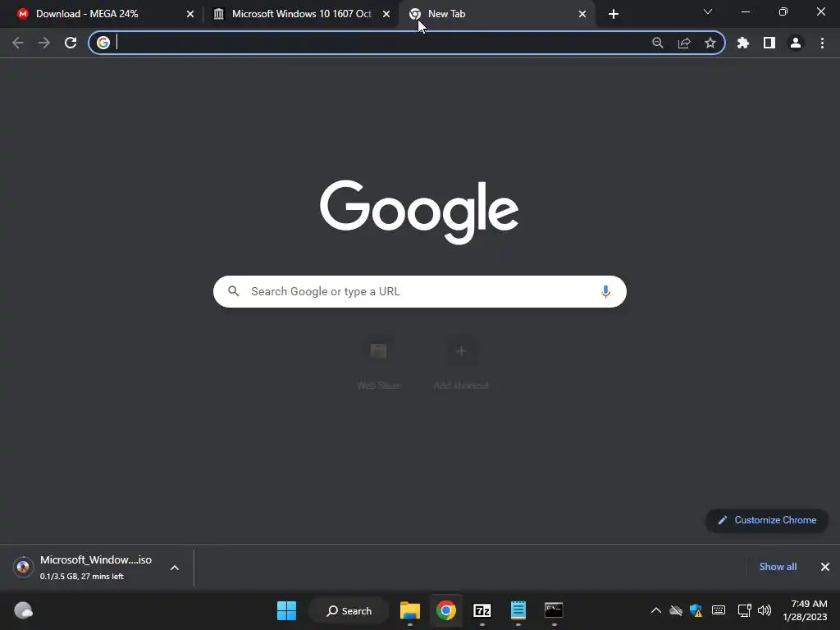This screenshot has width=840, height=630.
Task: Switch to the Microsoft Windows 10 1607 tab
Action: tap(300, 14)
